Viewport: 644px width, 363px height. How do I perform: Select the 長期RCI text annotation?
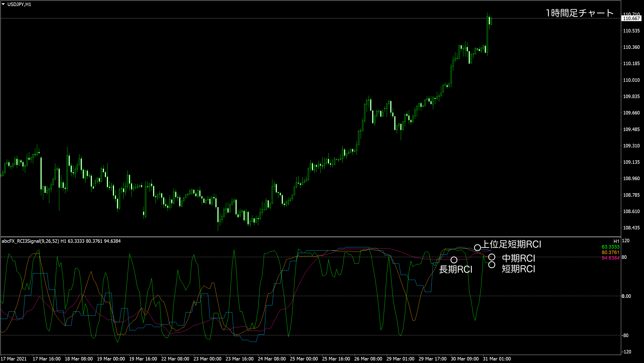click(x=456, y=269)
